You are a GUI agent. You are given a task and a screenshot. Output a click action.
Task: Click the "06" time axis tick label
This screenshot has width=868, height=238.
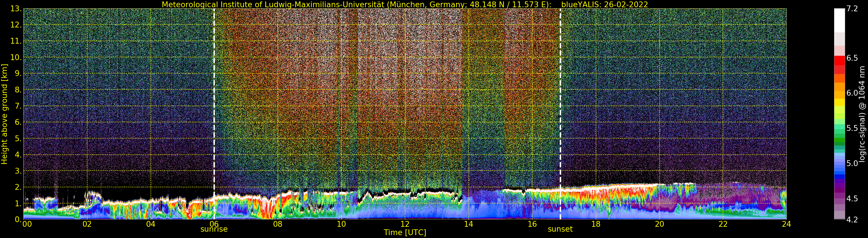(x=214, y=224)
